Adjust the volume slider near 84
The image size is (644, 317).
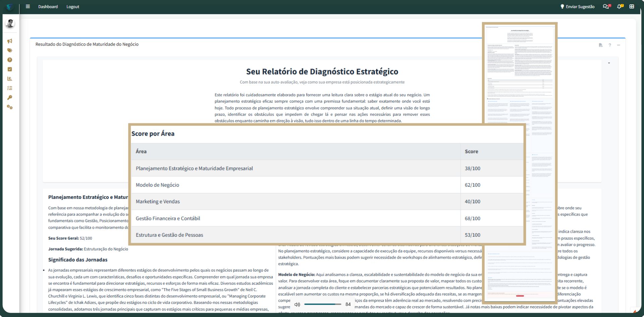[x=323, y=304]
